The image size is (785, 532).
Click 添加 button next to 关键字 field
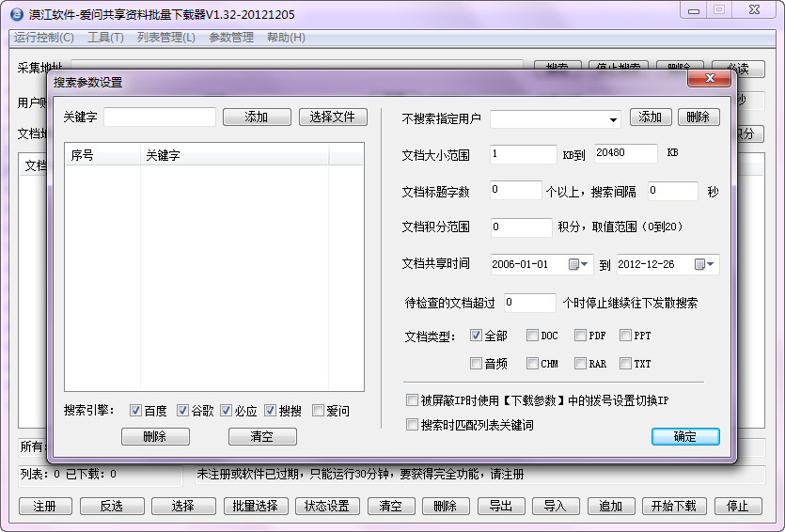tap(257, 117)
